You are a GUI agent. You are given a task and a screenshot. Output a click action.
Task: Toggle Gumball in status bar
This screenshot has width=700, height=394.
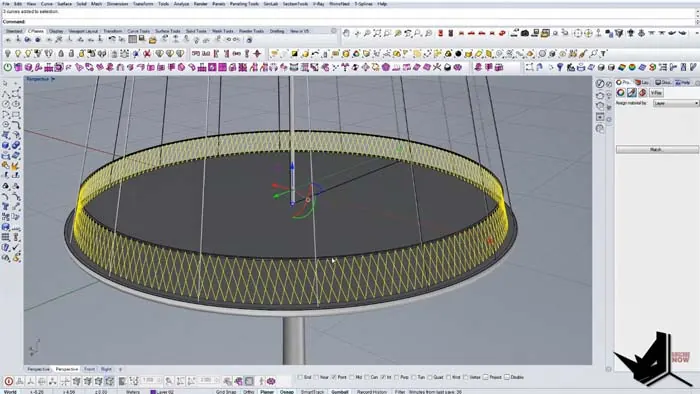[x=340, y=392]
